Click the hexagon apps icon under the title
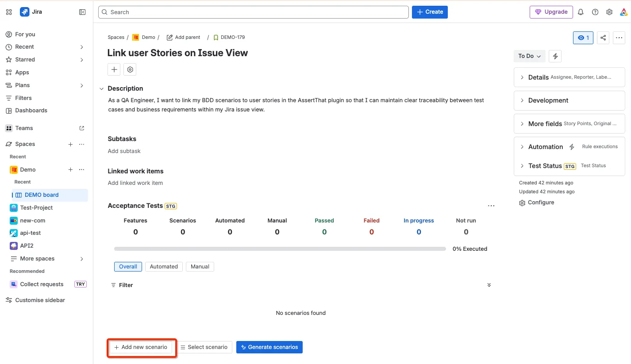The height and width of the screenshot is (364, 631). (130, 69)
